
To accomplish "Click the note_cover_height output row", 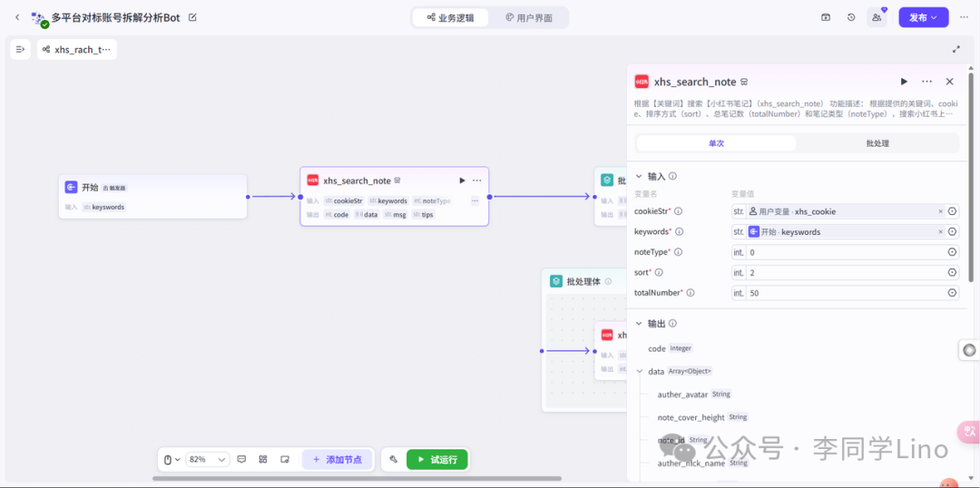I will click(703, 416).
